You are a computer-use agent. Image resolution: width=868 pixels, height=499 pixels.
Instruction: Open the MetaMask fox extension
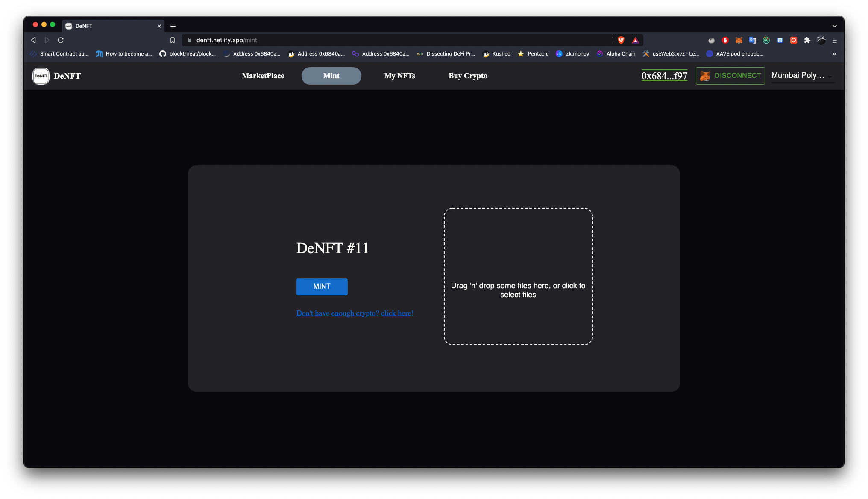point(739,40)
